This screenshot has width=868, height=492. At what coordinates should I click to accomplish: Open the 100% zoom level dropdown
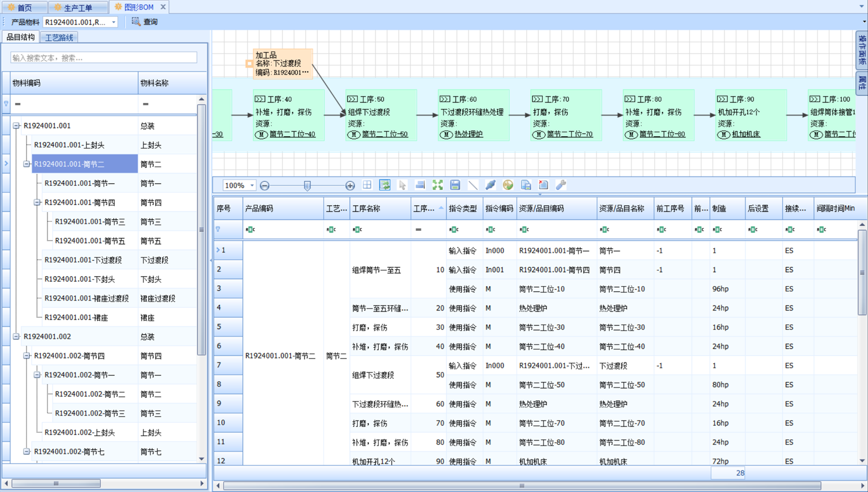tap(252, 185)
